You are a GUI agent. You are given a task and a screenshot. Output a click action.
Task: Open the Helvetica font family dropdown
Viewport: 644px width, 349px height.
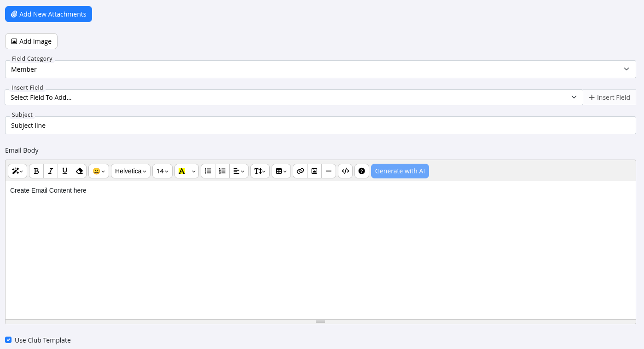[131, 171]
